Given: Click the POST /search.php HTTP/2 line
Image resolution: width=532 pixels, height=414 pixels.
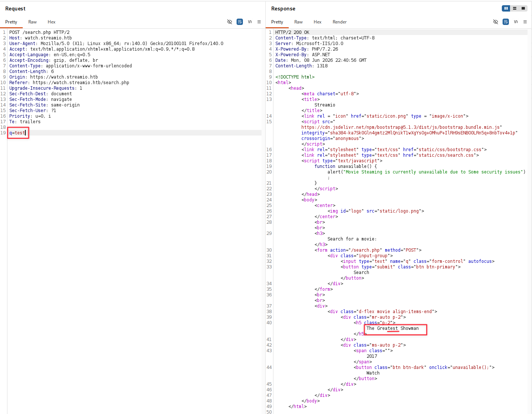Looking at the screenshot, I should click(x=39, y=32).
